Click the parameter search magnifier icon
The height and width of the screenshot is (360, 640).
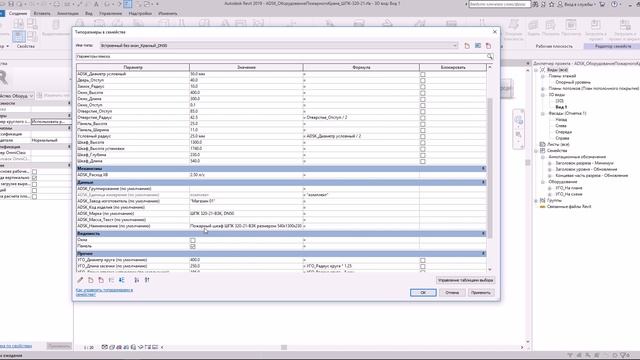click(x=489, y=56)
